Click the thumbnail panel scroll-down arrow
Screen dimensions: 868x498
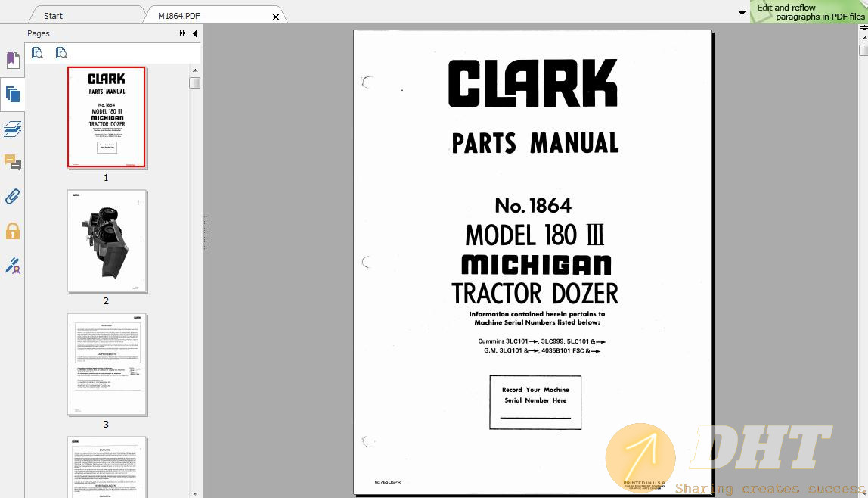pos(195,493)
